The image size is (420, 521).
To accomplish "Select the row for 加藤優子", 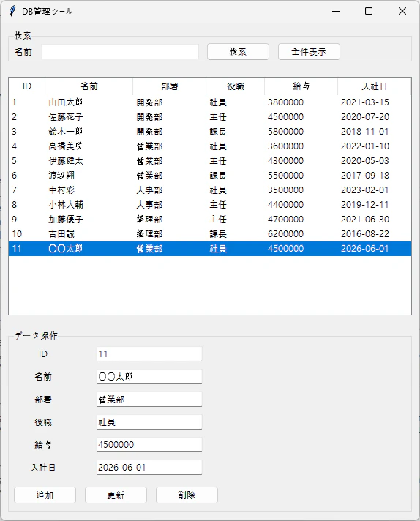I will 210,220.
